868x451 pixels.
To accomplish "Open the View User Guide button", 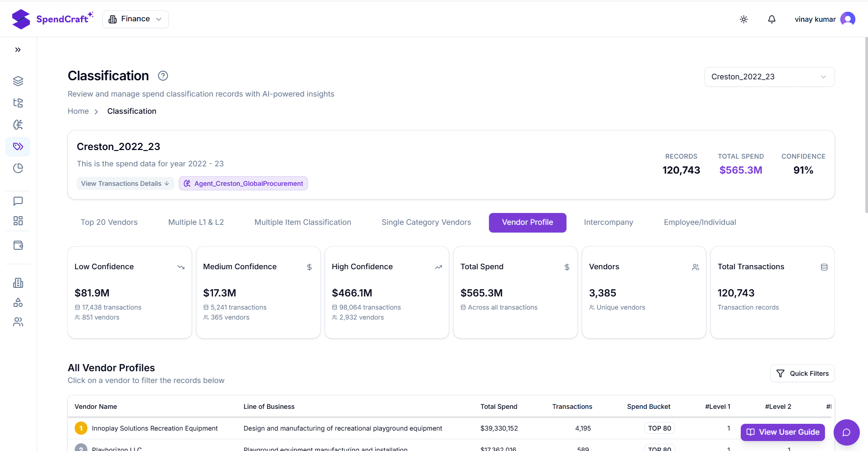I will pos(782,432).
